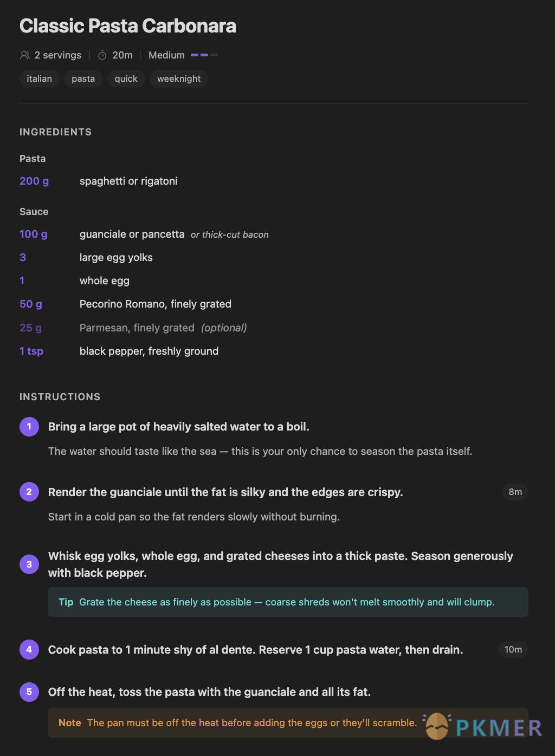This screenshot has height=756, width=555.
Task: Click the timer clock icon
Action: [x=102, y=55]
